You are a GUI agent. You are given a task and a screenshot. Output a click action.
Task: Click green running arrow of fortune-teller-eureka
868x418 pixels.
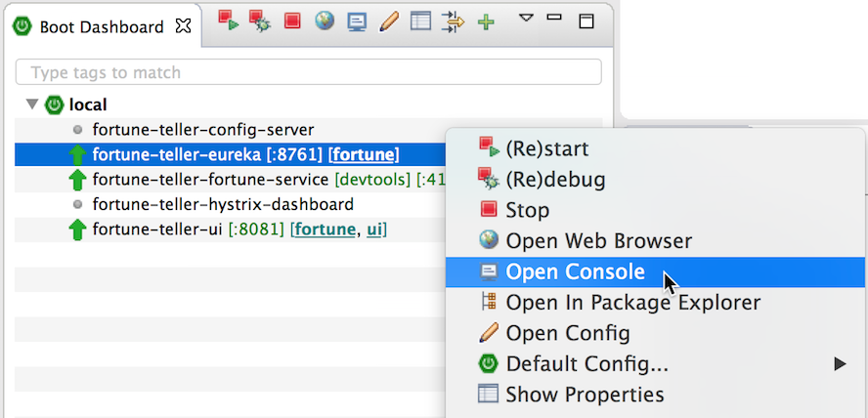77,155
